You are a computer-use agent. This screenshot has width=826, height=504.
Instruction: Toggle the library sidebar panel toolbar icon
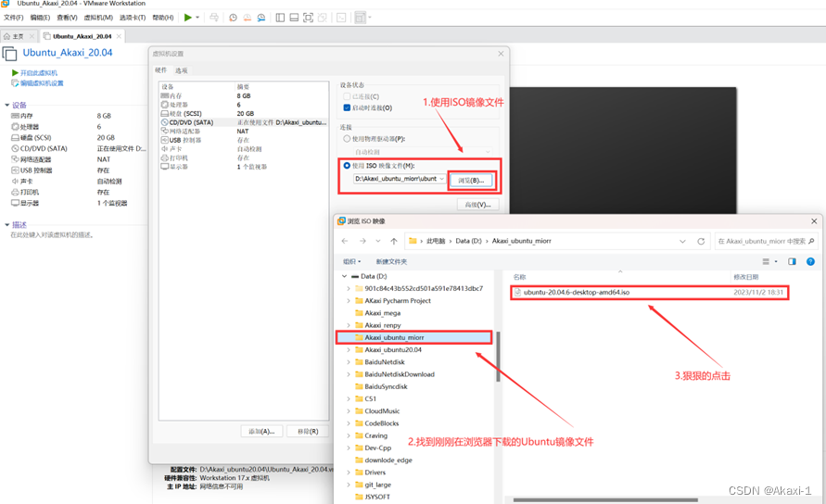click(x=280, y=18)
